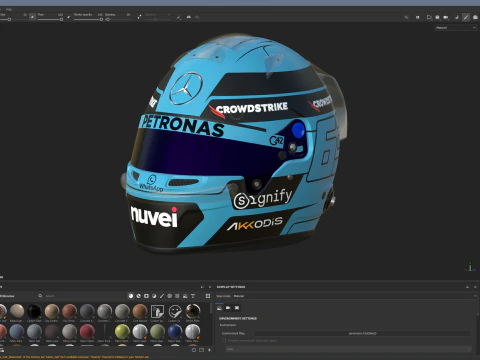Toggle pen pressure icon after Flow slider

(69, 17)
